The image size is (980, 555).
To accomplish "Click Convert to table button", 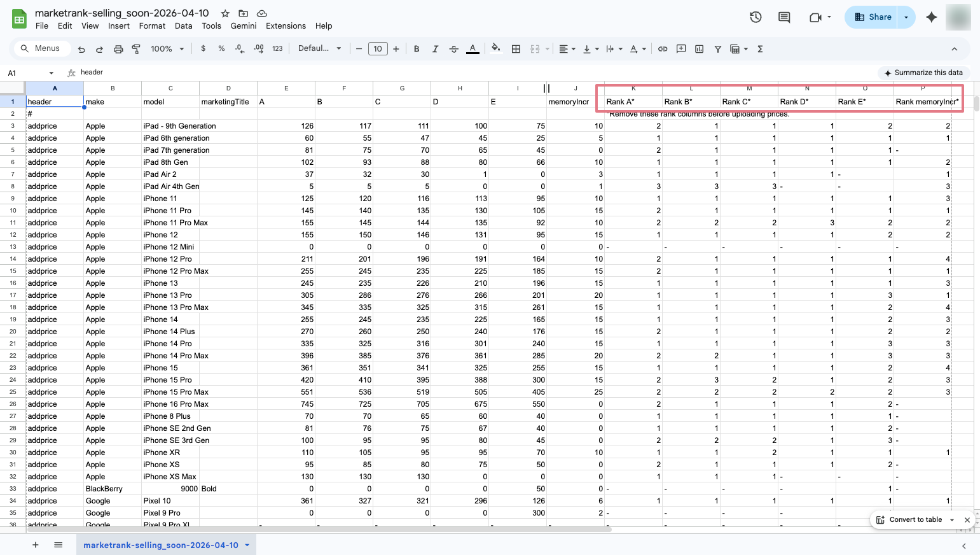I will pyautogui.click(x=909, y=519).
